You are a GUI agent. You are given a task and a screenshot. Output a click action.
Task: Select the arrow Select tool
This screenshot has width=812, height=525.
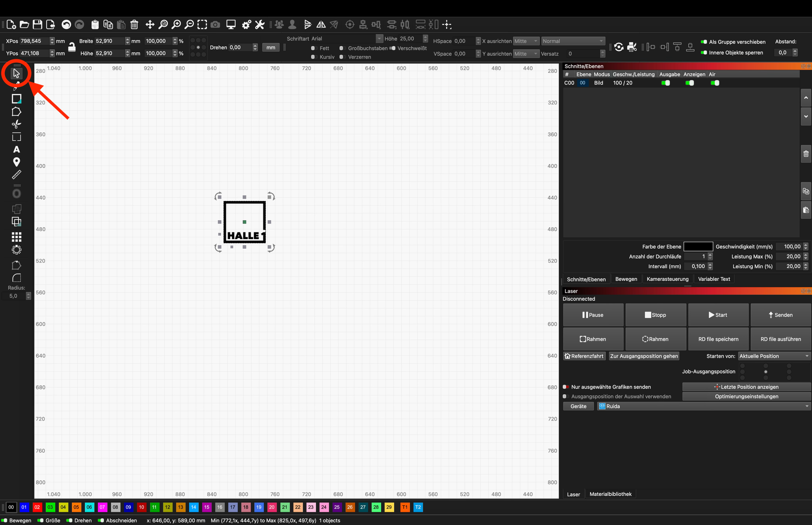(16, 74)
